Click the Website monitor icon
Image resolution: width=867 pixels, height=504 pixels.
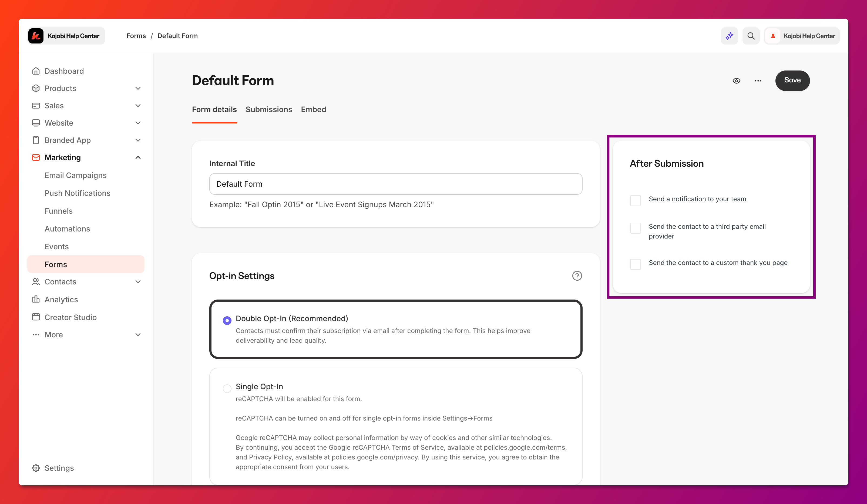[x=36, y=123]
